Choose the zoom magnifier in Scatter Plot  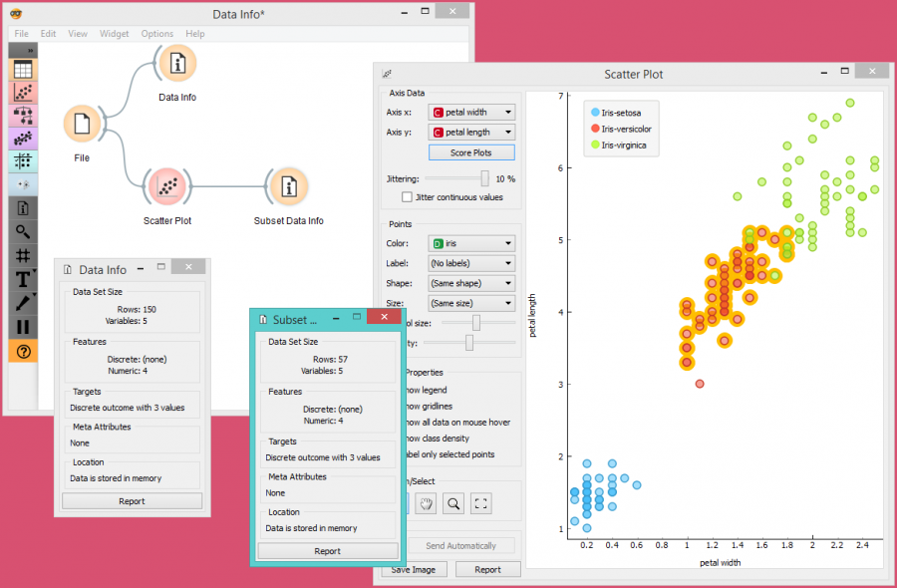coord(452,503)
